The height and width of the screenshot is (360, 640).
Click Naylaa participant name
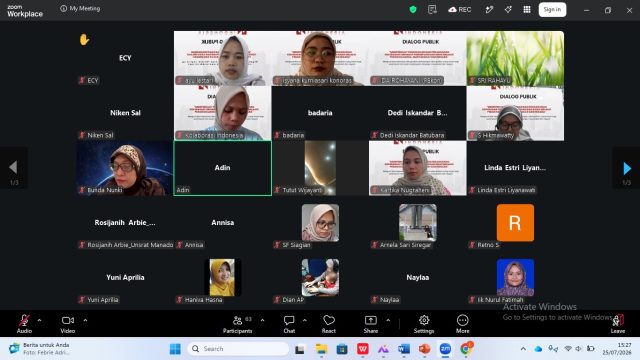click(x=418, y=277)
